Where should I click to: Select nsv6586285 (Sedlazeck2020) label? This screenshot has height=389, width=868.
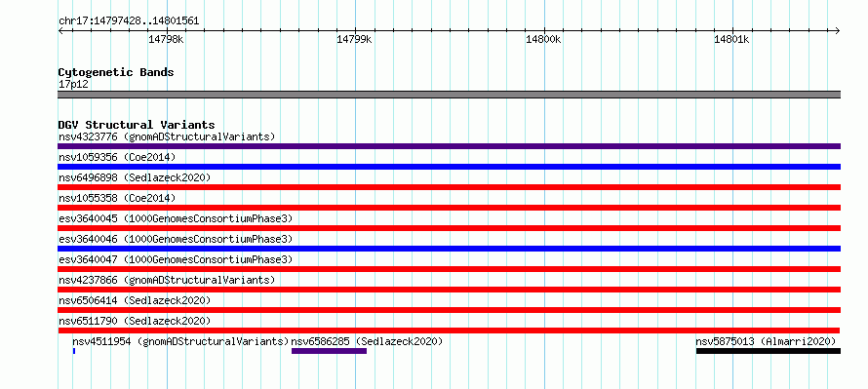(x=367, y=341)
